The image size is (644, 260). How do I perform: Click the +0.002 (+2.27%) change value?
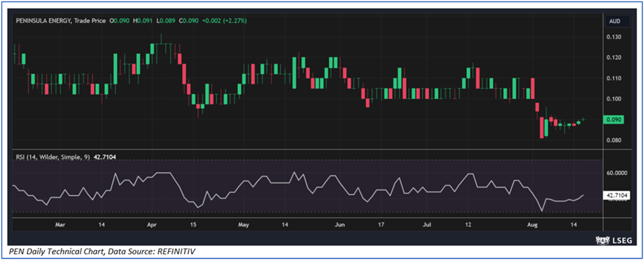coord(224,21)
